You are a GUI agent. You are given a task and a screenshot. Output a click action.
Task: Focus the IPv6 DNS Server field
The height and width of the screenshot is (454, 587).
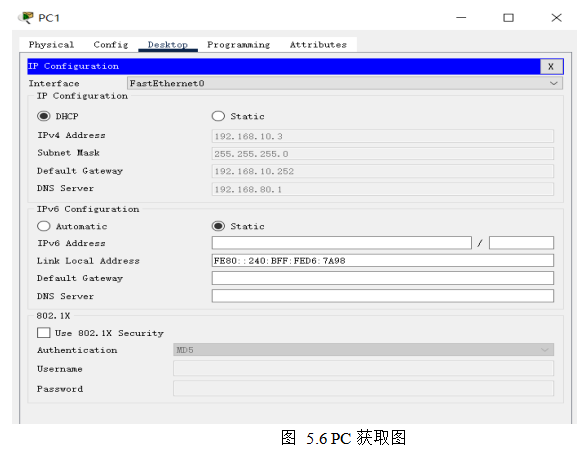click(383, 296)
